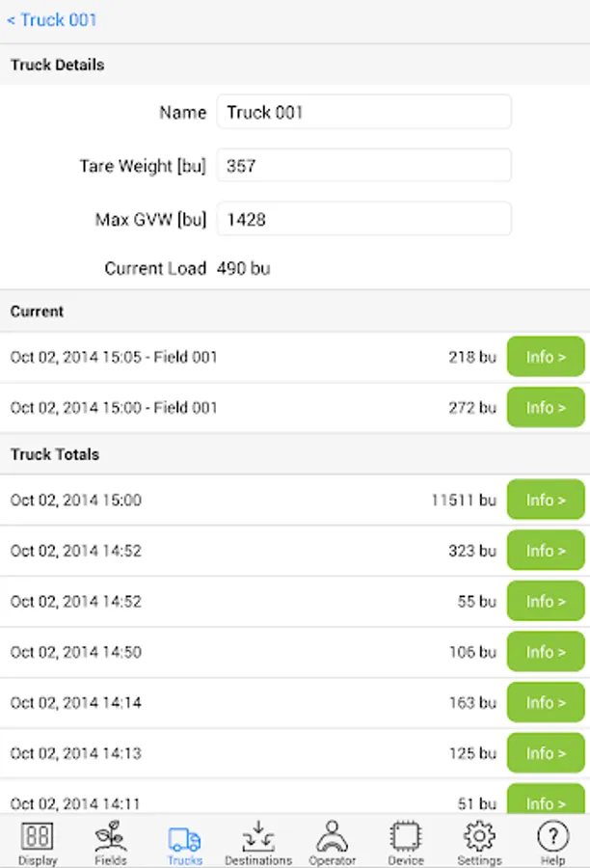Open Info for 106 bu truck total
The width and height of the screenshot is (590, 868).
pos(546,652)
